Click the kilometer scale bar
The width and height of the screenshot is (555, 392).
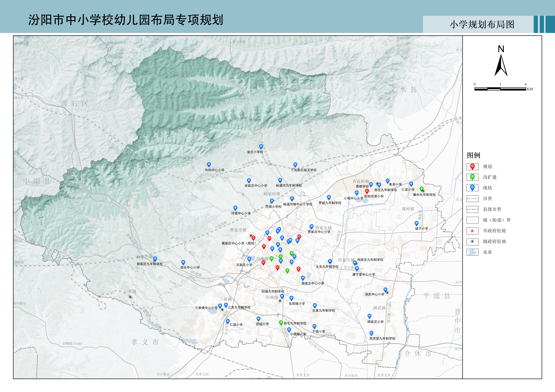coord(500,89)
